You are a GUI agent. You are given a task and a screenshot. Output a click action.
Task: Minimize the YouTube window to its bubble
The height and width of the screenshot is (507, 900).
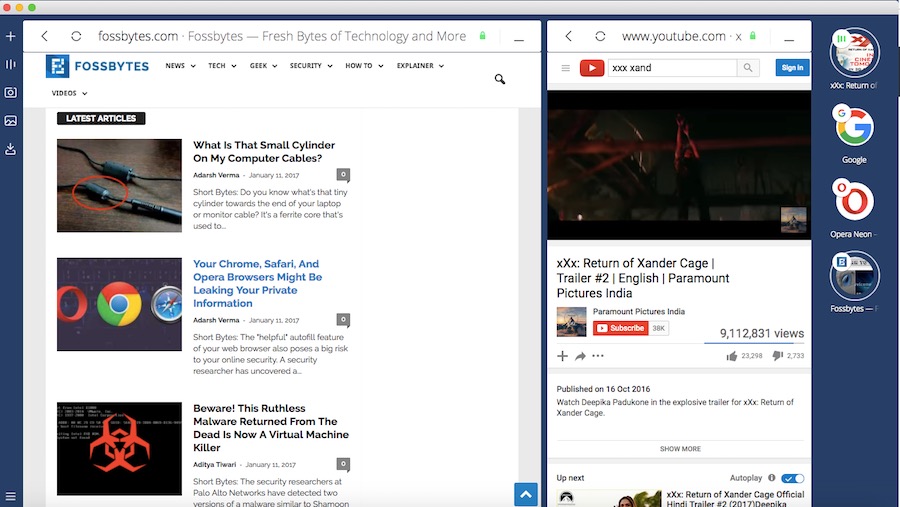789,40
